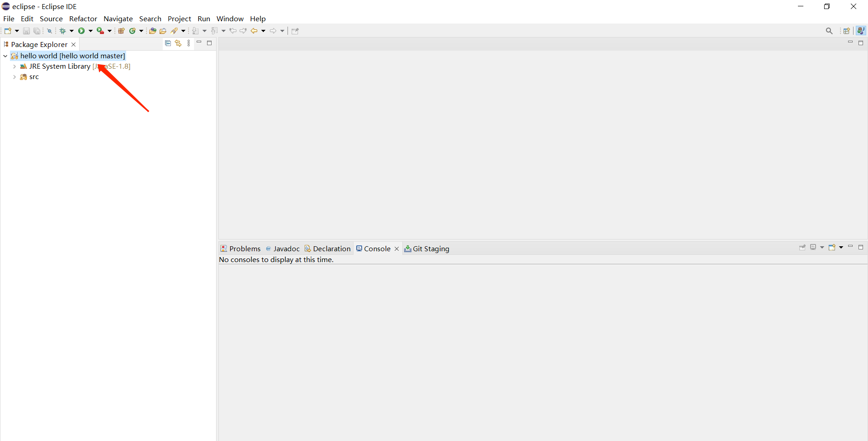Close the Package Explorer tab
Screen dimensions: 868x441
tap(74, 44)
